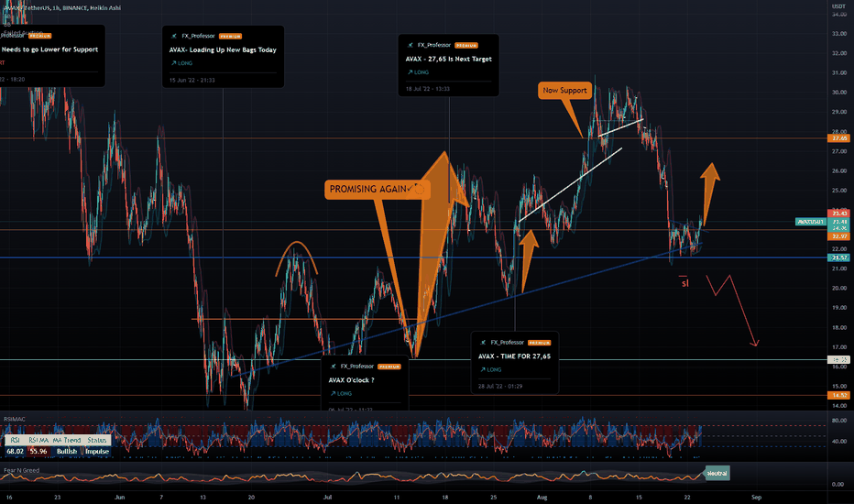Click the 'Jun' date on time axis
The height and width of the screenshot is (504, 854).
[x=120, y=497]
